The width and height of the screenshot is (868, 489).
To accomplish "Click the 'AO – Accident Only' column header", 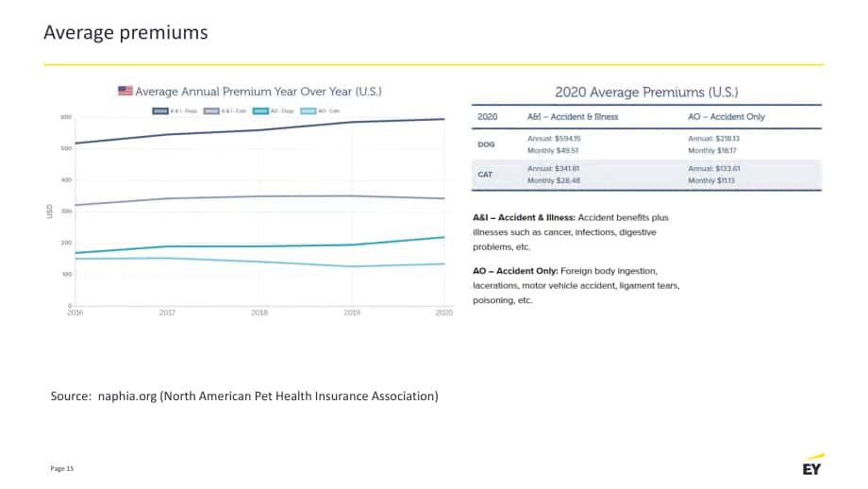I will 726,117.
